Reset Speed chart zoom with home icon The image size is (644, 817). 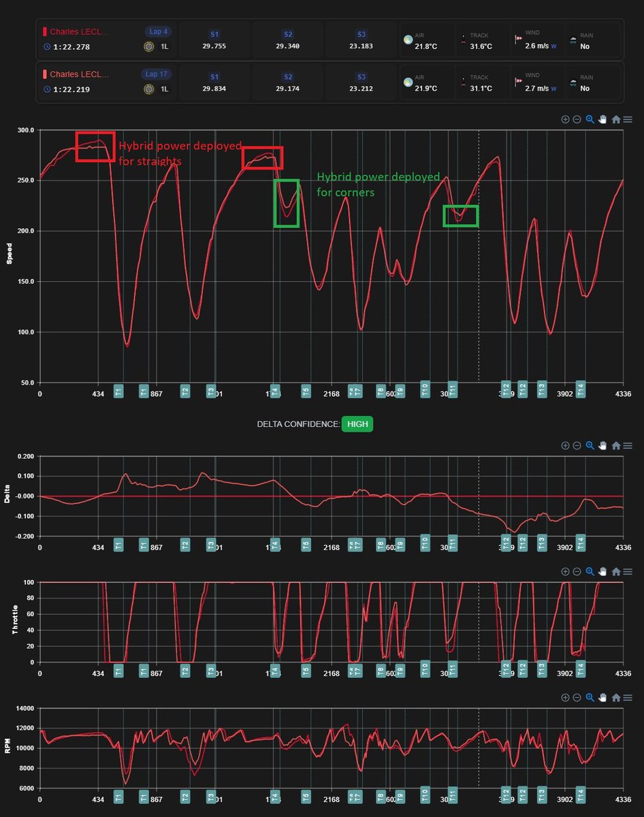pyautogui.click(x=615, y=119)
